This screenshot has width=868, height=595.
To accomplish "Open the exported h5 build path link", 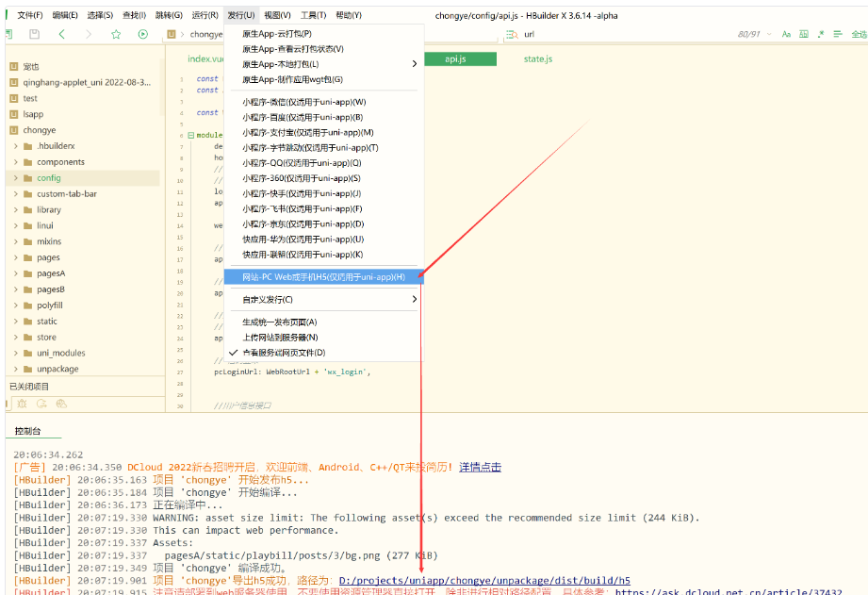I will (484, 581).
